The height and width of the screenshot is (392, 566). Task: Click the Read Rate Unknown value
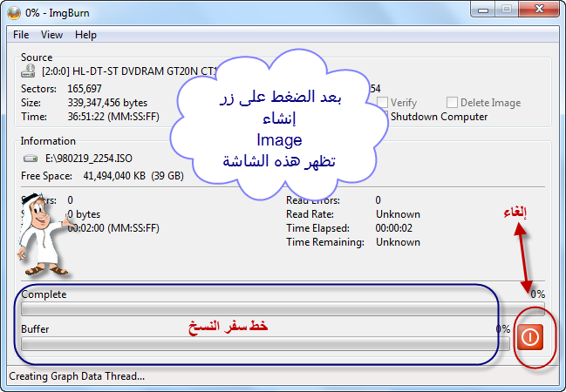(398, 214)
